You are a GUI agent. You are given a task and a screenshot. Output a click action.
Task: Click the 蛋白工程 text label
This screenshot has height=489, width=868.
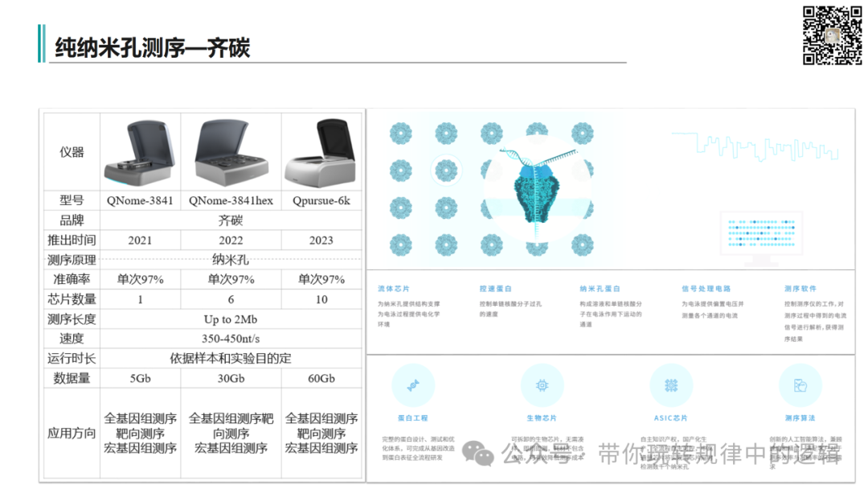pos(413,418)
